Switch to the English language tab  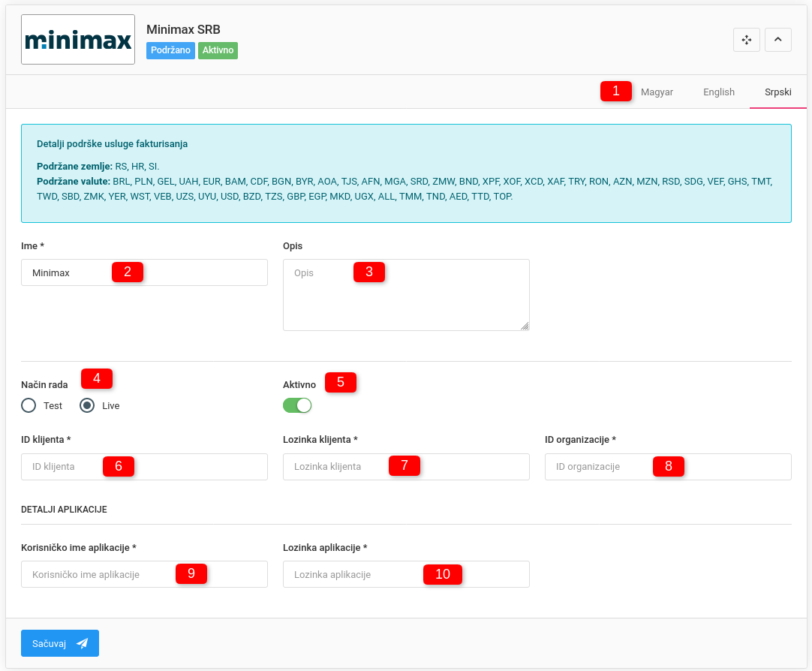tap(718, 92)
